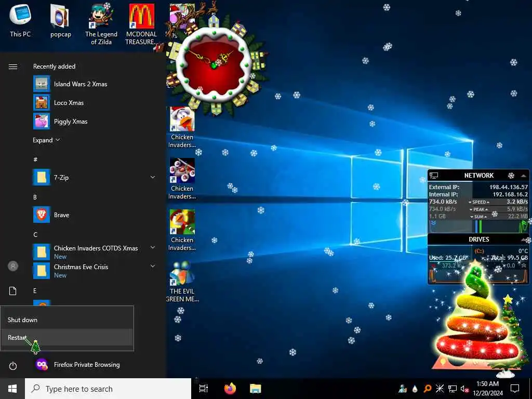Click the Power icon in Start
The height and width of the screenshot is (399, 532).
[x=13, y=366]
